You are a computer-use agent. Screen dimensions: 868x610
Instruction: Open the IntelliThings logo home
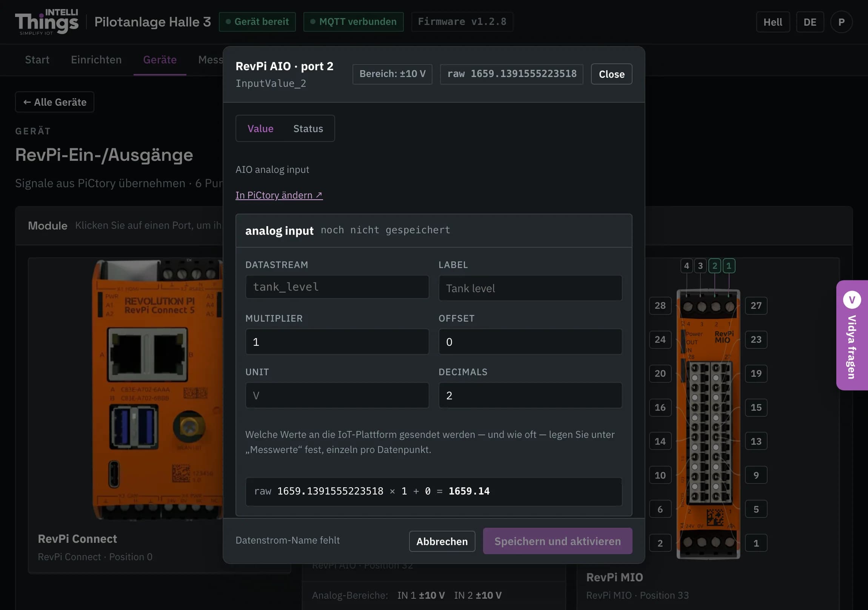coord(47,22)
